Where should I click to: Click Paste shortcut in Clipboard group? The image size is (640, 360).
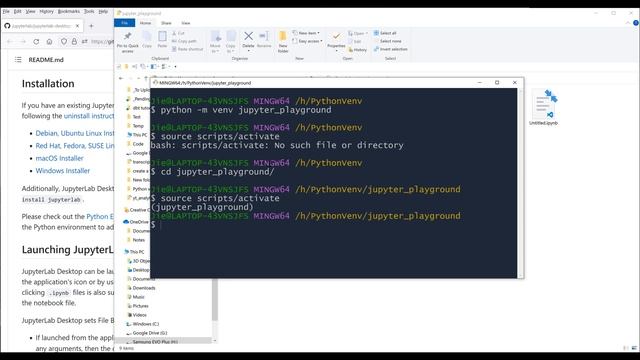pos(187,49)
